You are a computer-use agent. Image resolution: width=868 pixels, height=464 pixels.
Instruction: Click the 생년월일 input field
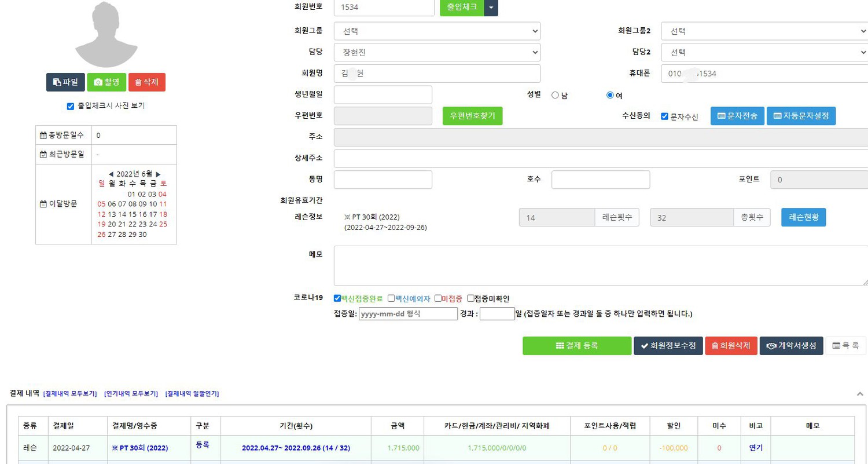click(383, 95)
